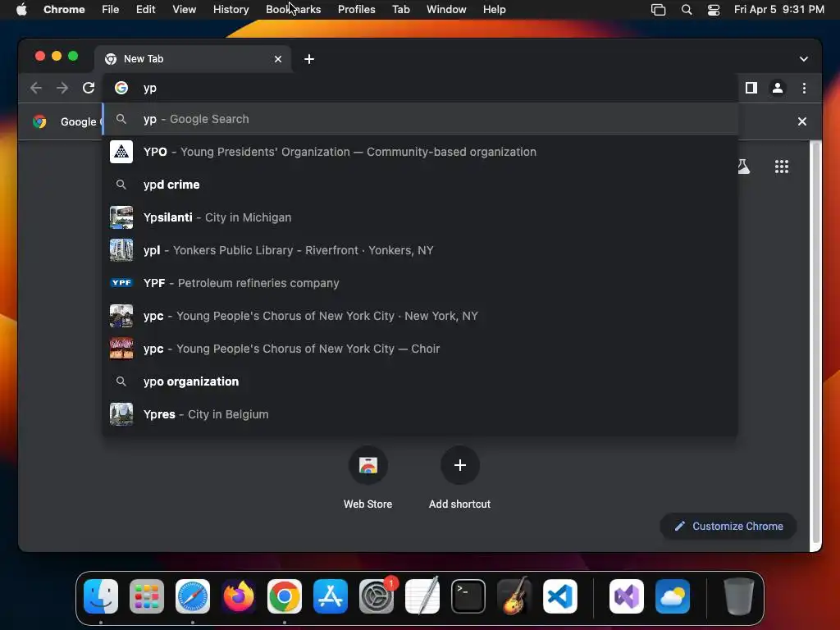
Task: Click the page vertical scrollbar
Action: [815, 343]
